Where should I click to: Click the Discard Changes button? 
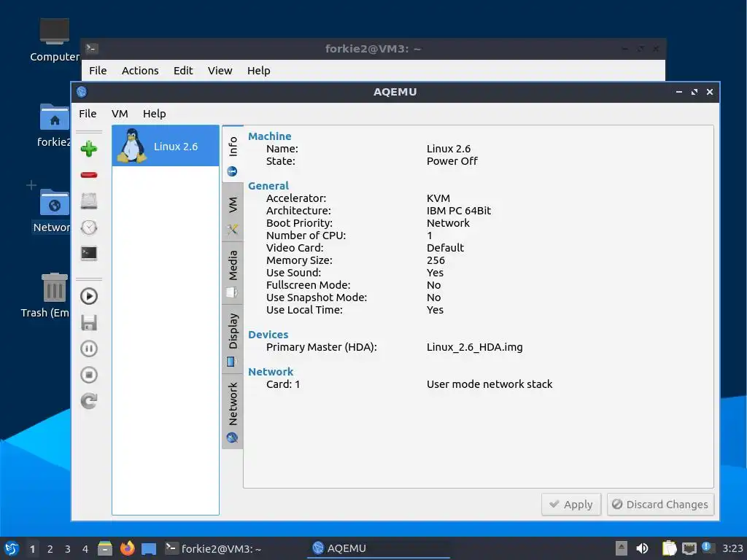tap(660, 505)
